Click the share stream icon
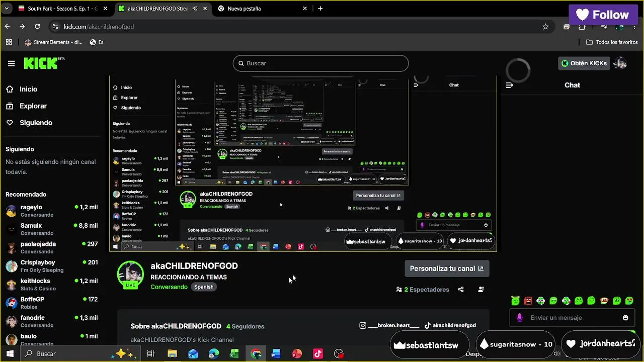 tap(461, 290)
